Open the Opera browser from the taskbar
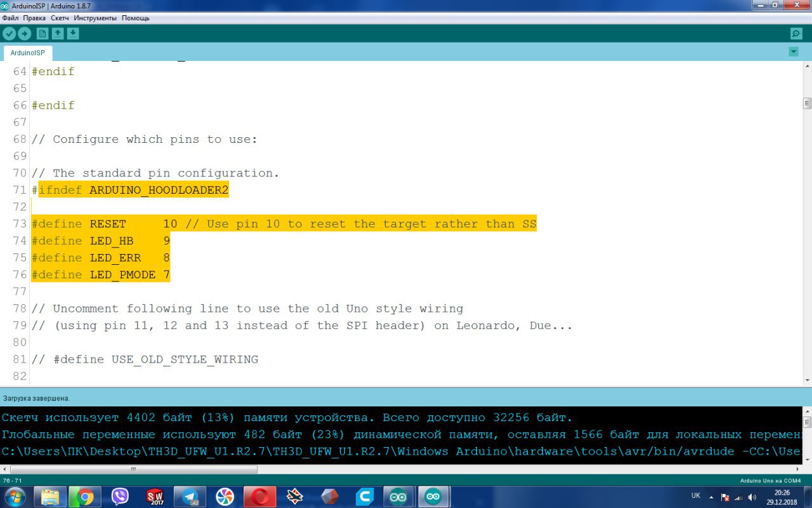This screenshot has width=812, height=508. click(259, 497)
